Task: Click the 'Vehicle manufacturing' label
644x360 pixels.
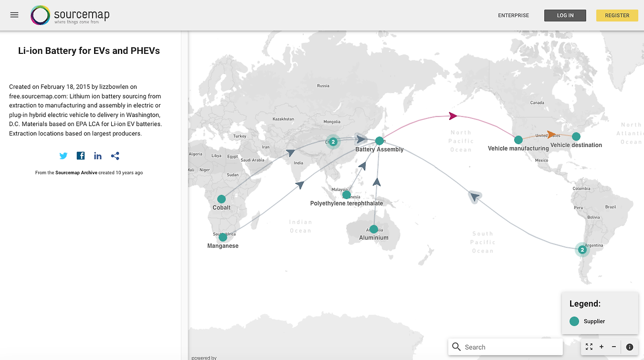Action: [518, 149]
